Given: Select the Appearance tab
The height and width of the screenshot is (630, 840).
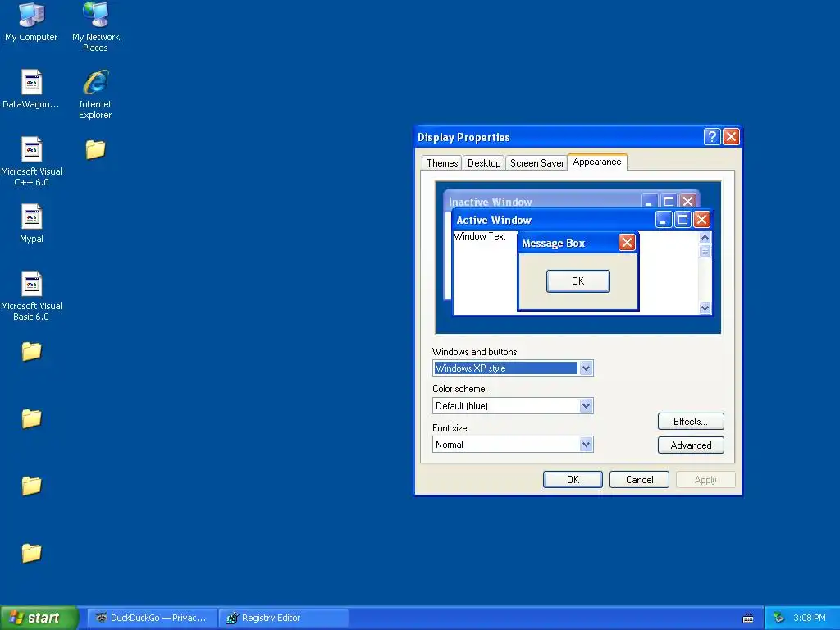Looking at the screenshot, I should click(x=597, y=162).
